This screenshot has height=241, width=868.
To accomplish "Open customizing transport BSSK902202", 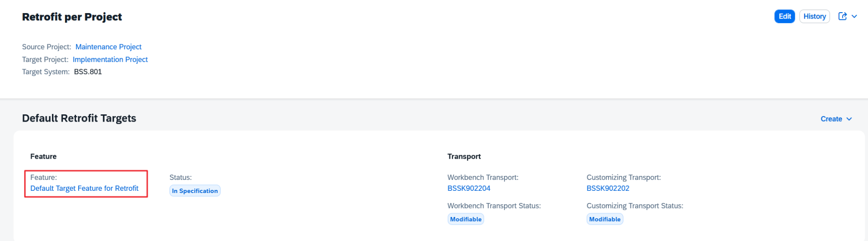I will [608, 188].
